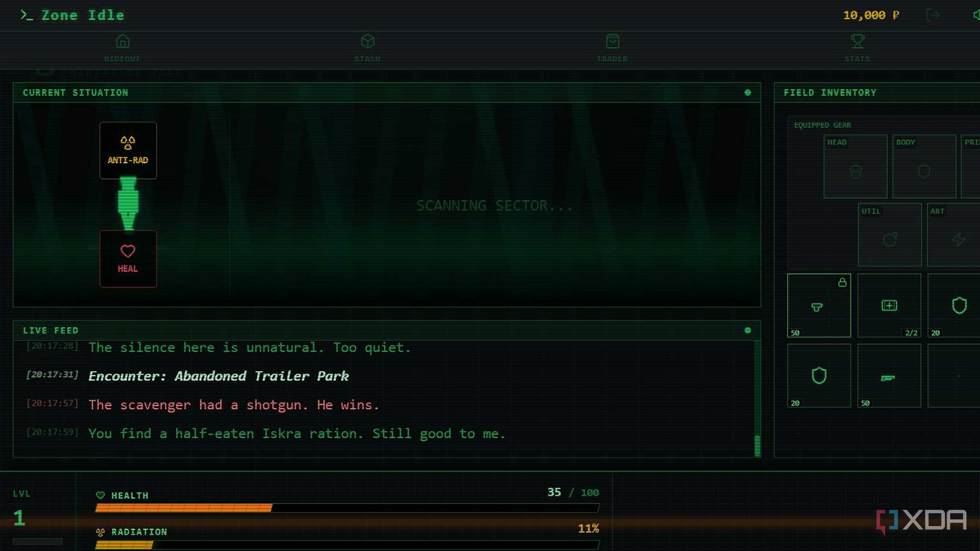This screenshot has width=980, height=551.
Task: Click the Live Feed header
Action: (x=387, y=331)
